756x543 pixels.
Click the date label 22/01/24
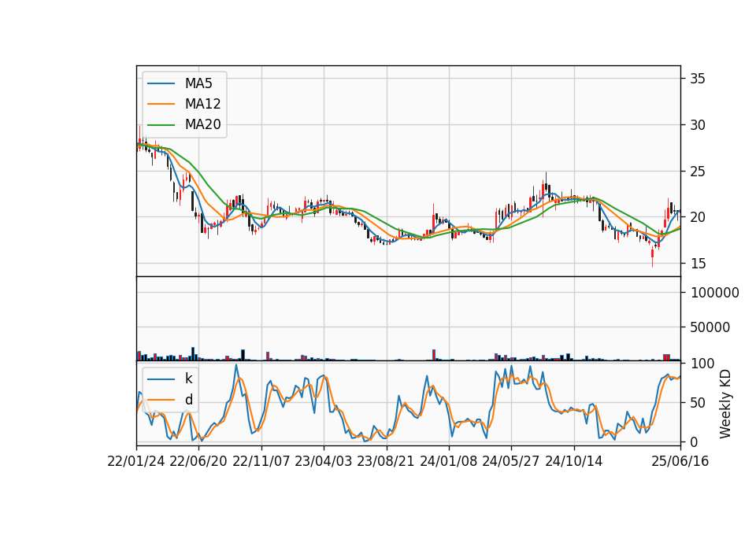tap(136, 461)
